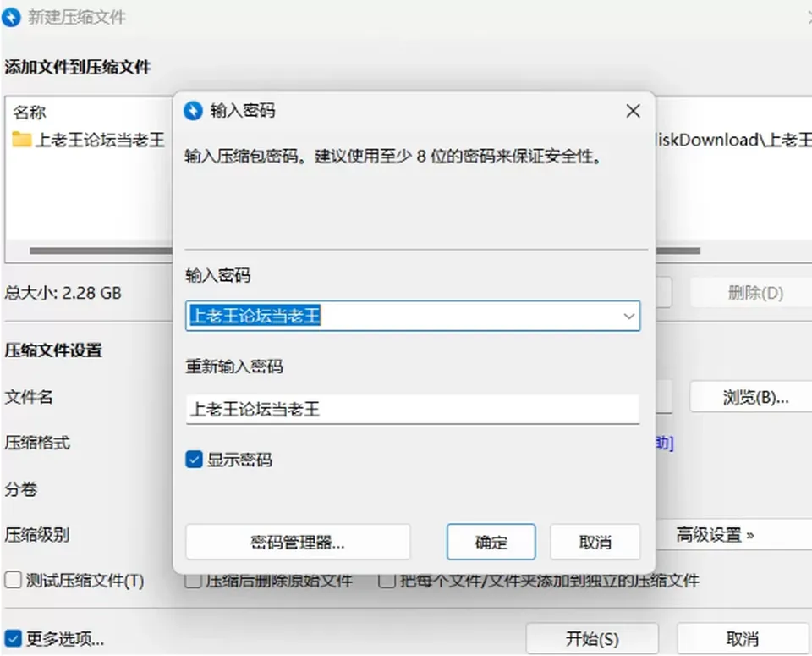Confirm password with 确定 button
The height and width of the screenshot is (656, 812).
click(x=491, y=542)
